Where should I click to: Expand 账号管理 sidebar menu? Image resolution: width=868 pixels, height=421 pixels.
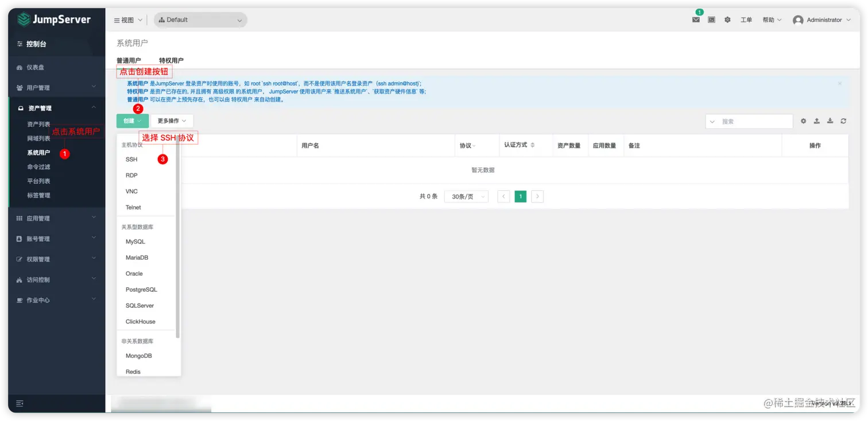[57, 239]
